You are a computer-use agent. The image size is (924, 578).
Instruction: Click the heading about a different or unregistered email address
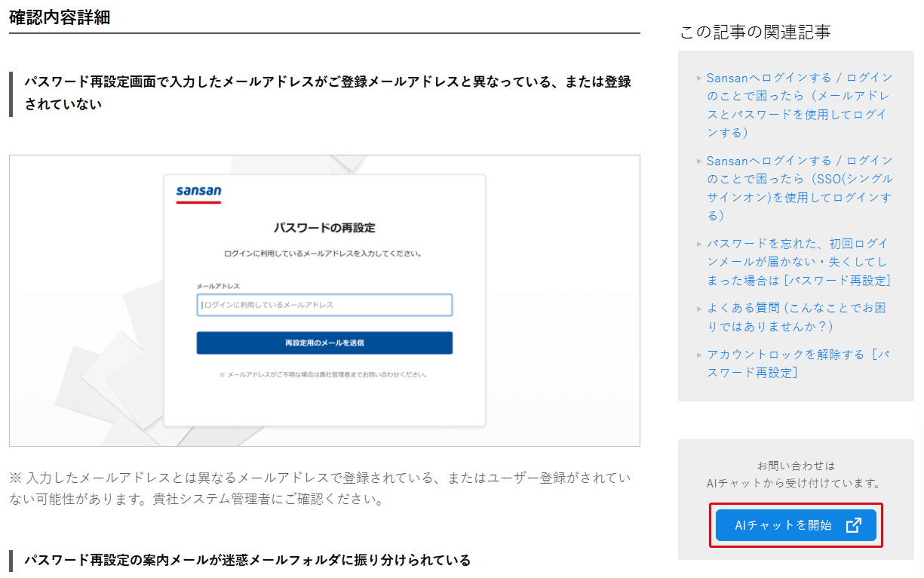[x=327, y=93]
